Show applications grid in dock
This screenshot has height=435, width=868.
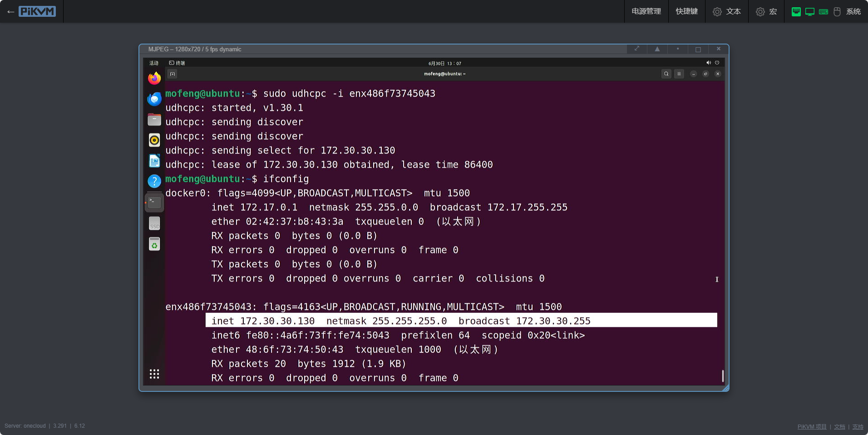point(154,374)
